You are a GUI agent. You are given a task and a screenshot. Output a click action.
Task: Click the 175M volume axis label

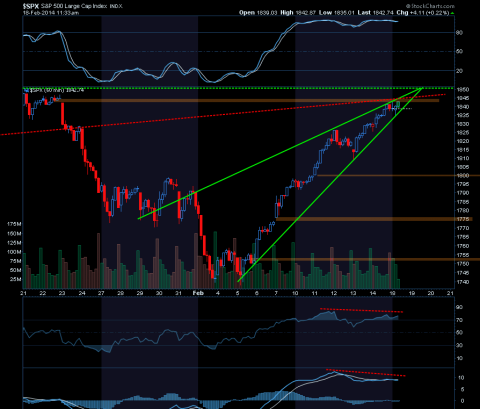(14, 224)
